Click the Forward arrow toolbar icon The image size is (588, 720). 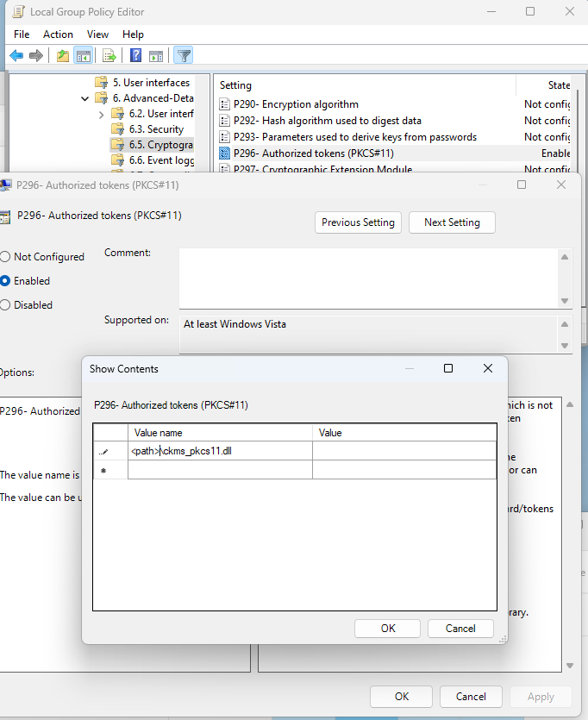click(x=36, y=56)
